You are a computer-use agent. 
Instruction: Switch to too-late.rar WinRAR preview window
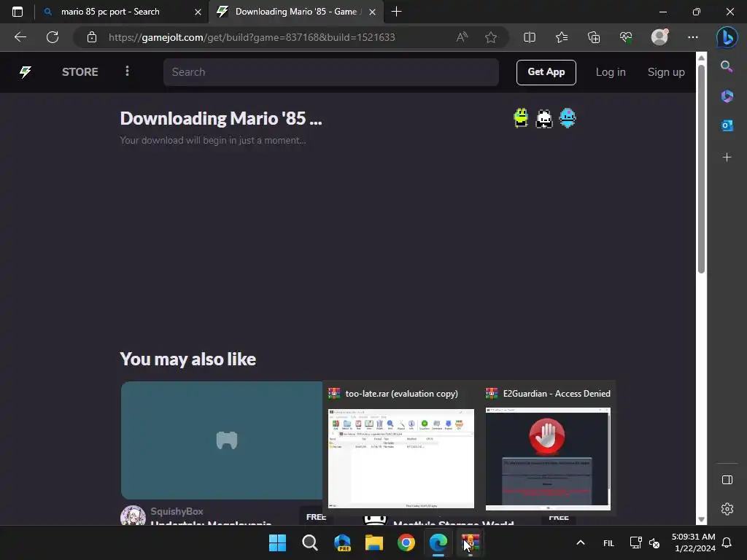[x=400, y=458]
